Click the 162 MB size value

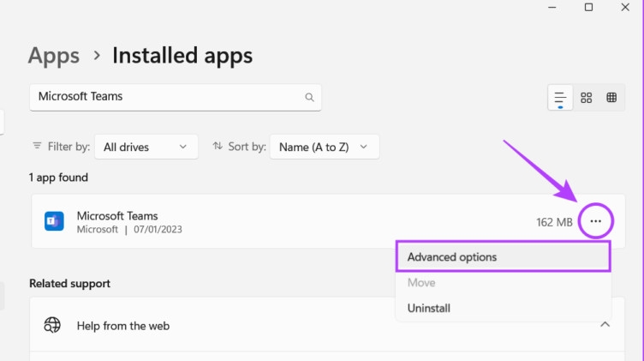pos(554,222)
